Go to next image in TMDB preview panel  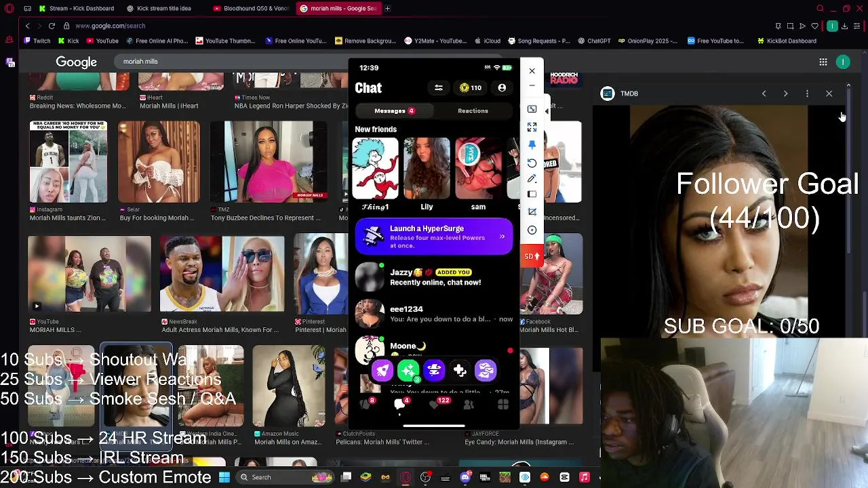coord(785,94)
